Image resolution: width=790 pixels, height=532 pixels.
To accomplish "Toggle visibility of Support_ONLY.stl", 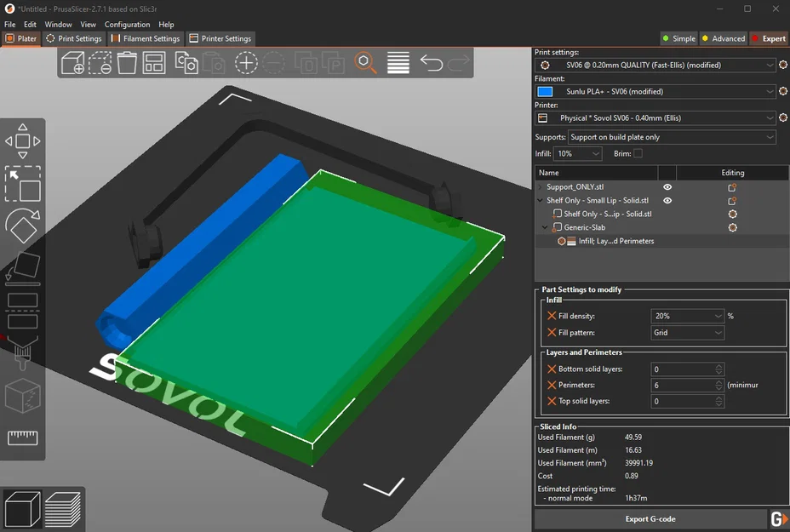I will (x=667, y=187).
